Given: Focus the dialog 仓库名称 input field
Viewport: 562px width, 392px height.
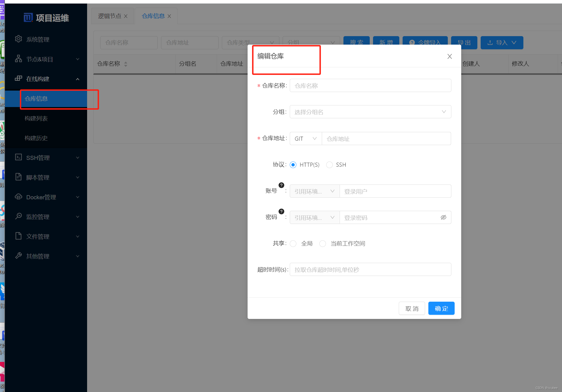Looking at the screenshot, I should (x=370, y=85).
